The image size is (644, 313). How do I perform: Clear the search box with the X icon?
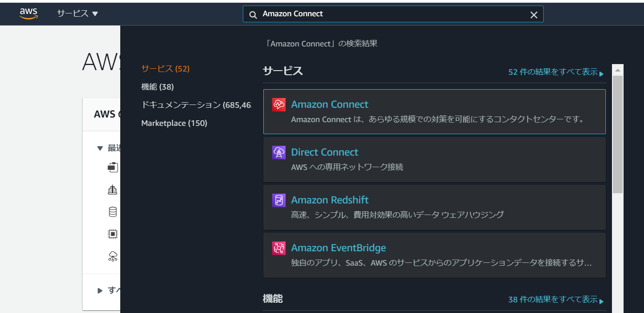point(534,14)
